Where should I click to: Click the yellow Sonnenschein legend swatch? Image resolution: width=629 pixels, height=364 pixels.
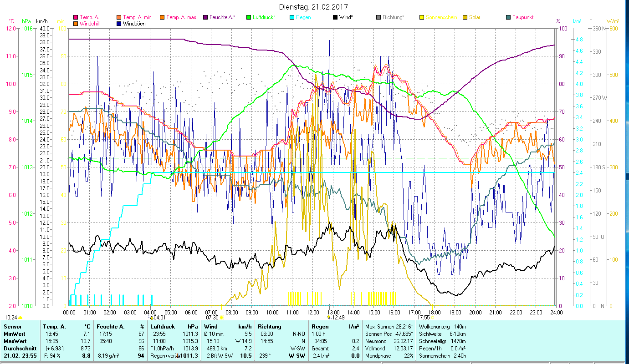coord(421,18)
